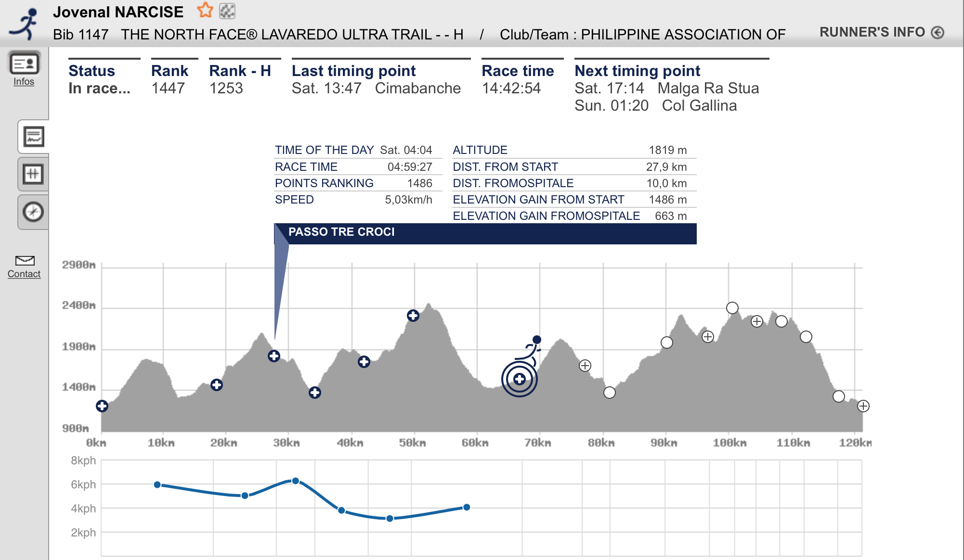Select the elevation profile chart view tab
Image resolution: width=964 pixels, height=560 pixels.
coord(34,137)
